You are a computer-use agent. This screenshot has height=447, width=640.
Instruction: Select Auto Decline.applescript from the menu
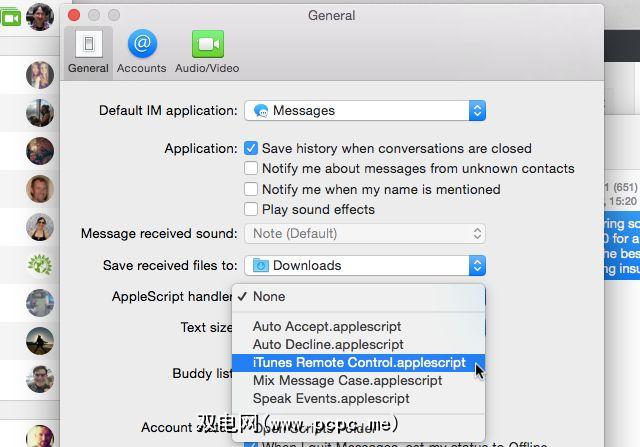coord(358,345)
